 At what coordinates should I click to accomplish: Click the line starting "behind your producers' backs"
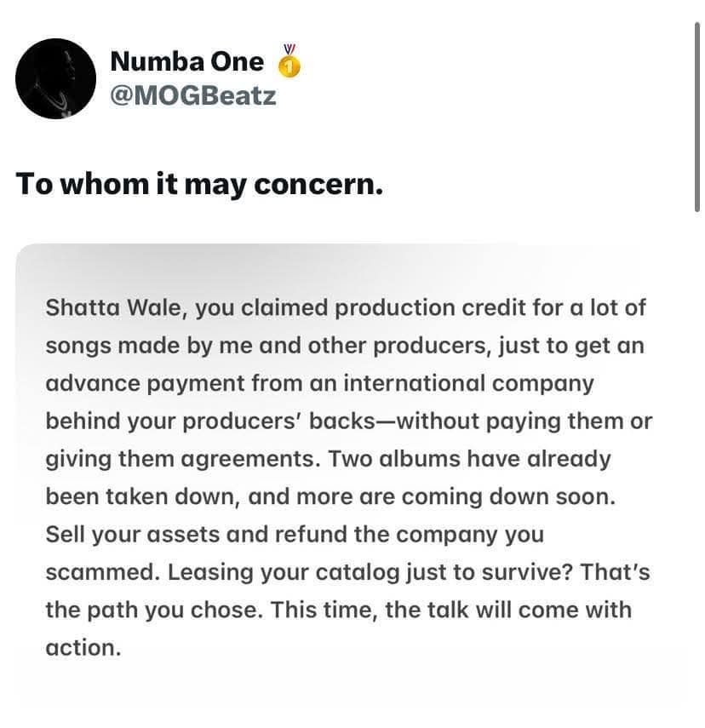click(349, 421)
